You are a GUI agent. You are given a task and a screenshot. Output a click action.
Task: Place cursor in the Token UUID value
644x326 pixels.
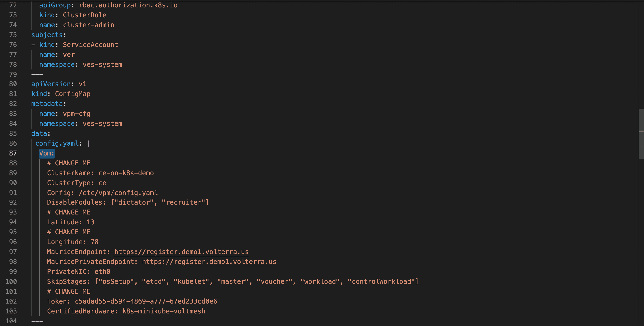coord(146,301)
